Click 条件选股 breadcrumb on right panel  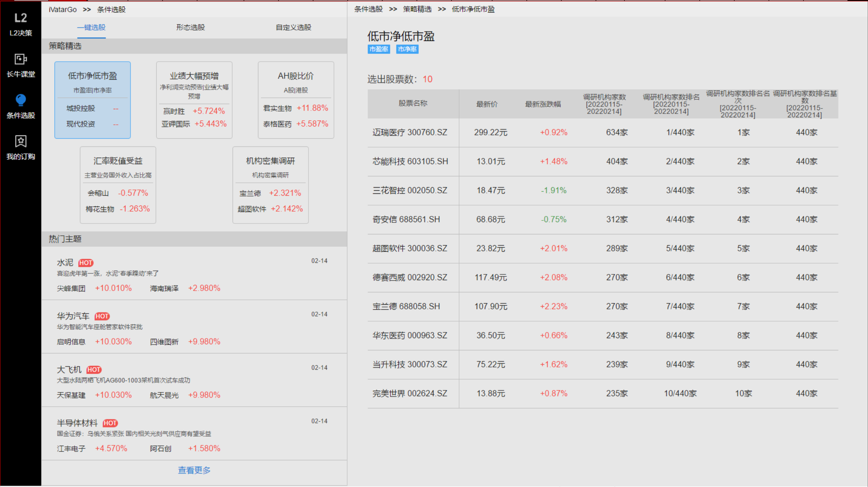coord(368,9)
